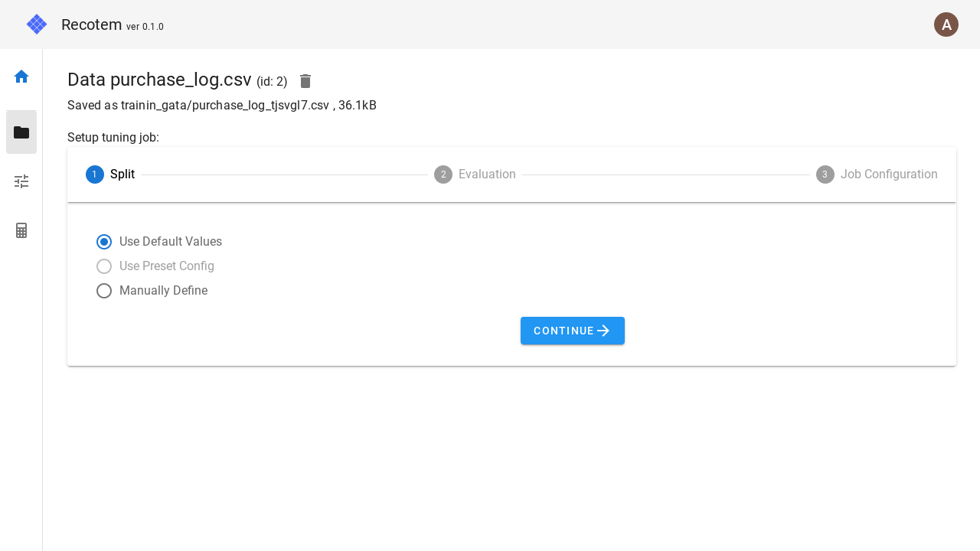
Task: Click the Recotem app title text
Action: tap(92, 24)
